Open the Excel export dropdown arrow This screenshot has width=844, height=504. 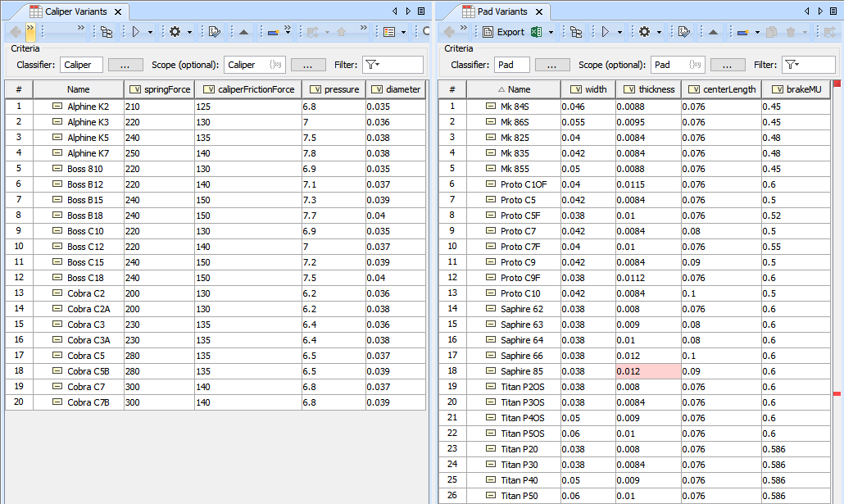coord(551,32)
